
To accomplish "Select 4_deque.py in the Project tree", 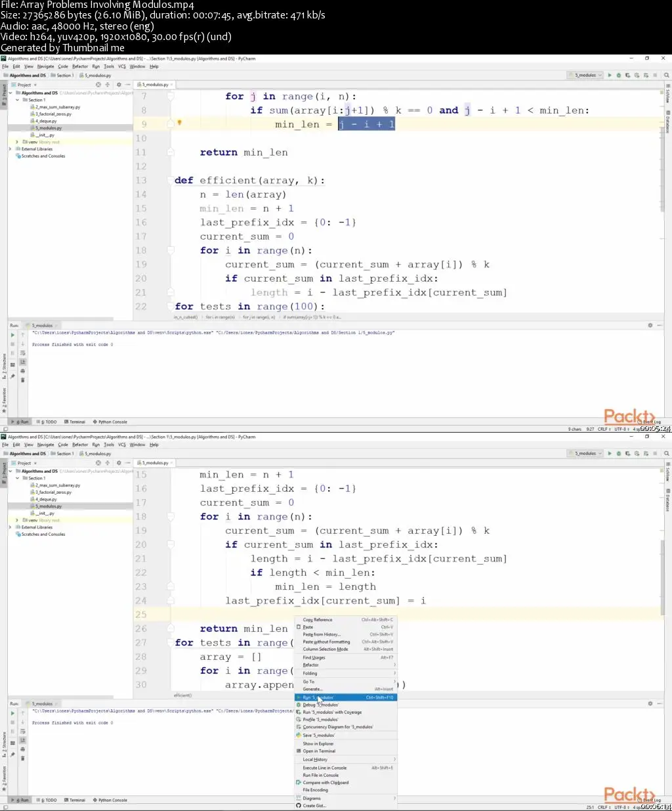I will coord(43,121).
